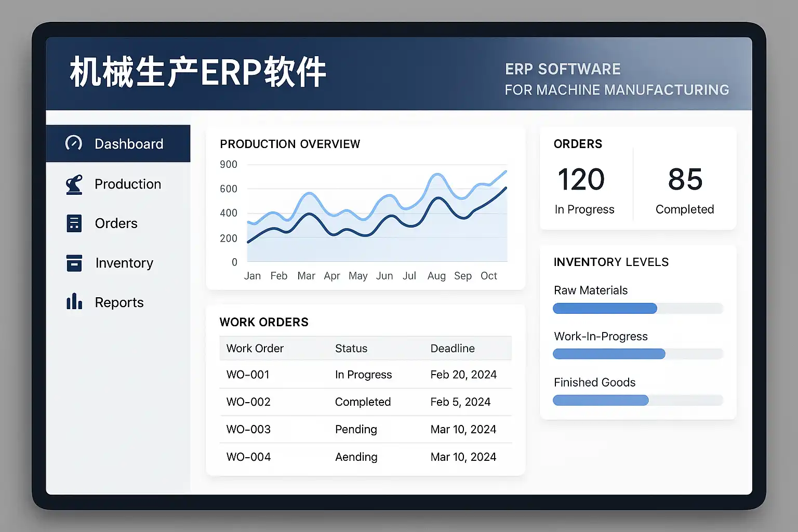Click the Production Overview chart title
The image size is (798, 532).
tap(290, 144)
